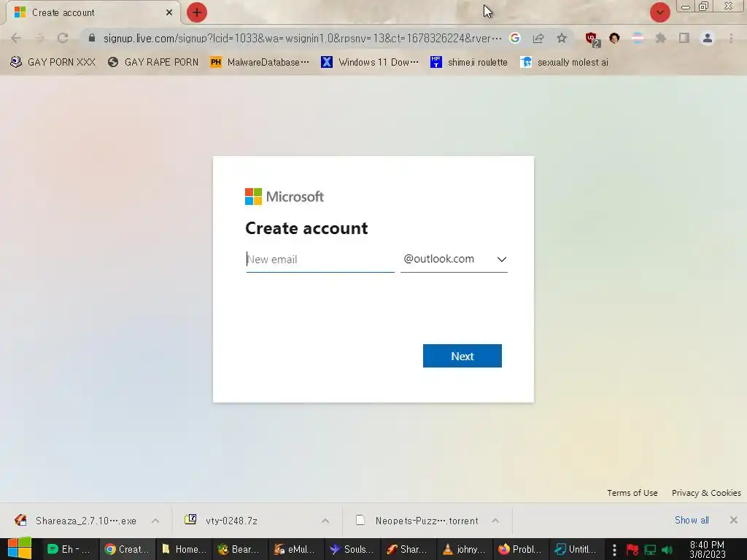
Task: Switch to the eMul… taskbar app
Action: point(296,549)
